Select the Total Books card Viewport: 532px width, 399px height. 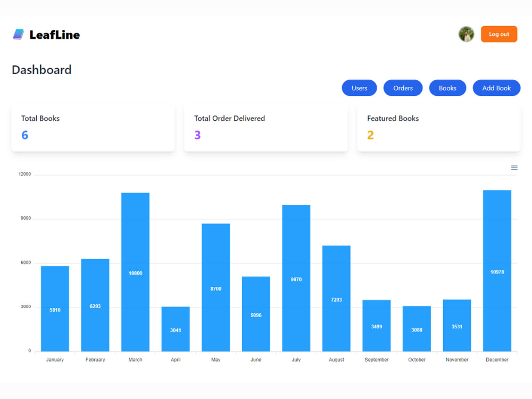point(93,128)
